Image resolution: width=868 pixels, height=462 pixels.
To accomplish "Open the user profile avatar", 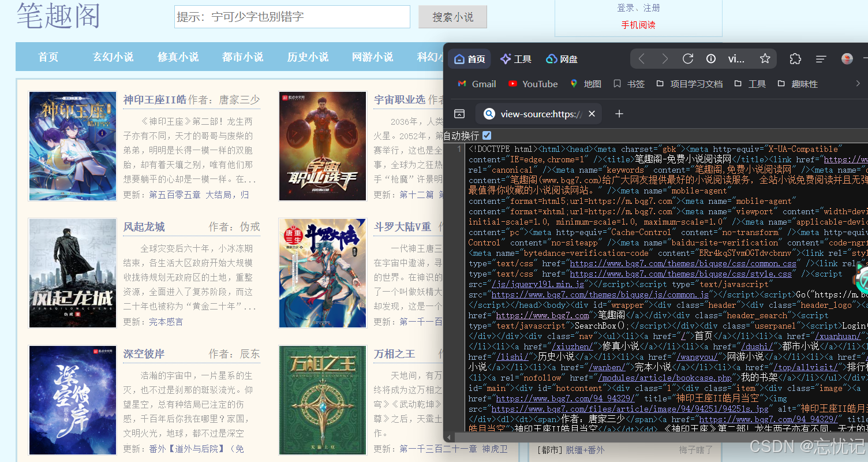I will 847,59.
